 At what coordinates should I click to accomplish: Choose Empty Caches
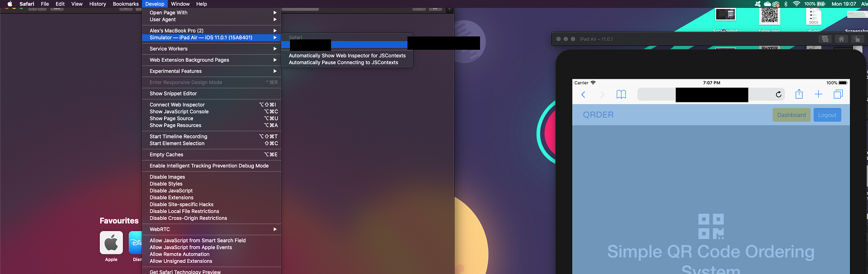click(x=211, y=155)
